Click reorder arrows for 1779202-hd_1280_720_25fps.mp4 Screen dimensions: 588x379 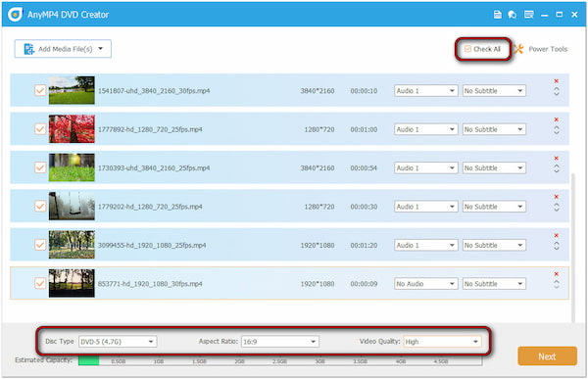point(557,208)
